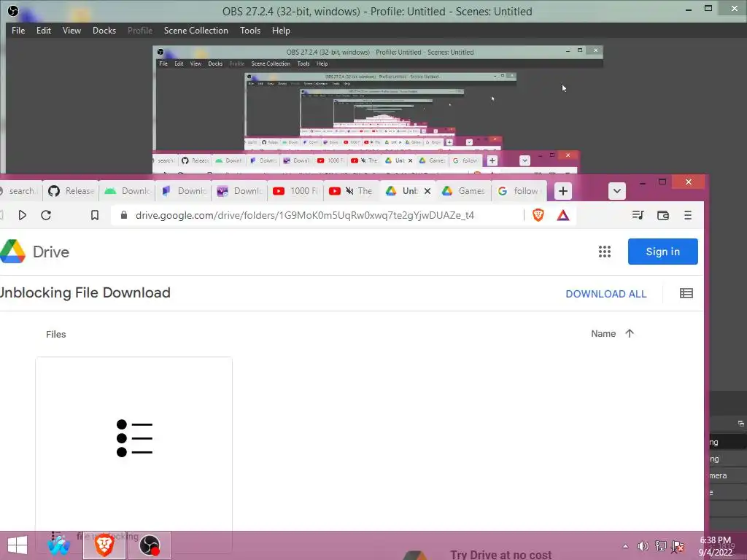Open the file thumbnail card in Drive
This screenshot has width=747, height=560.
[134, 444]
